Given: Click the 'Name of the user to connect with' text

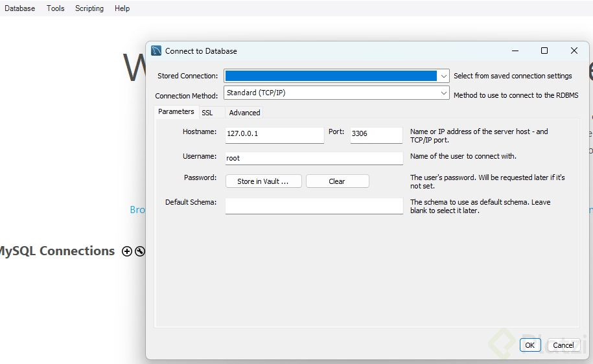Looking at the screenshot, I should pyautogui.click(x=463, y=156).
